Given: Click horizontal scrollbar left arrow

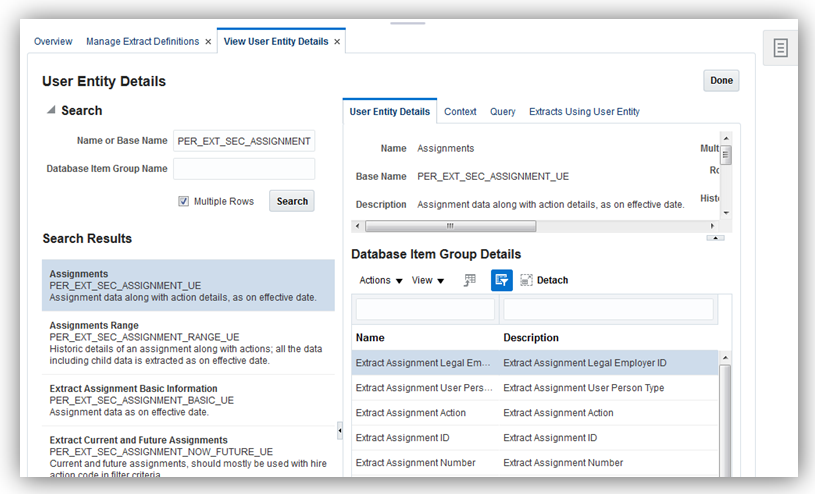Looking at the screenshot, I should 357,226.
